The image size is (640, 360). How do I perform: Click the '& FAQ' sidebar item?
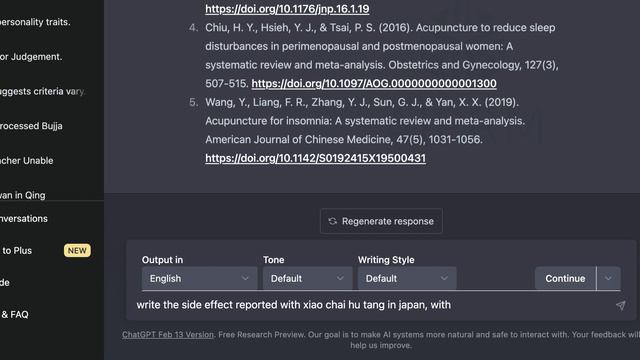[x=15, y=315]
